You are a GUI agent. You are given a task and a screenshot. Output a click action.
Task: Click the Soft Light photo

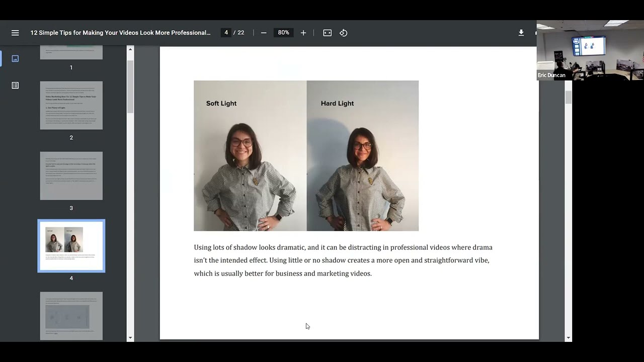250,156
